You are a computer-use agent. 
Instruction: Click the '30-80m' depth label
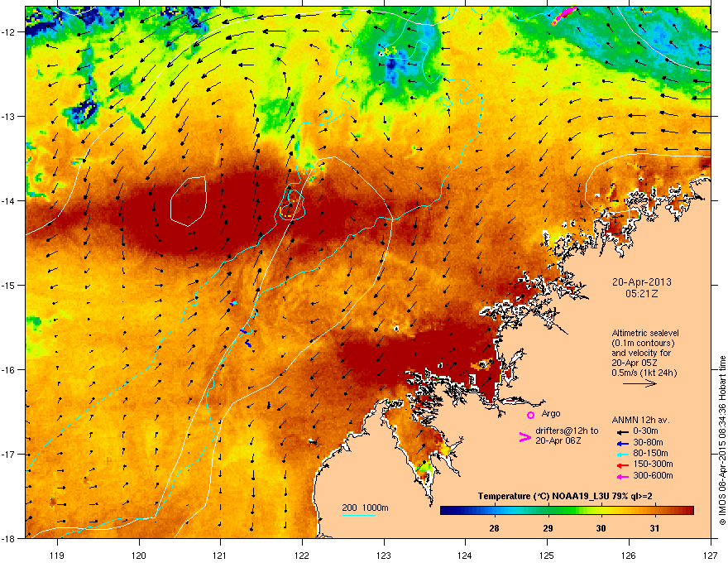coord(648,443)
